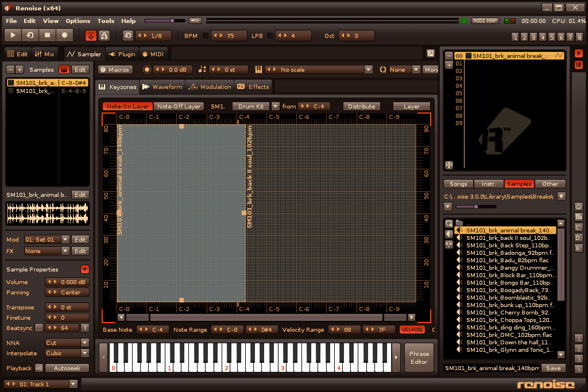Viewport: 588px width, 392px height.
Task: Open the File menu
Action: click(x=11, y=21)
